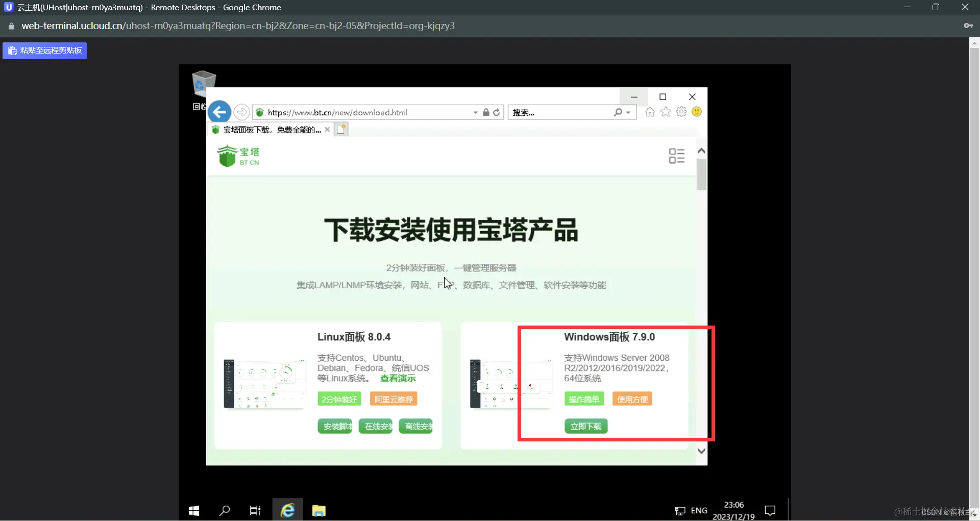Open a new tab in Internet Explorer
The height and width of the screenshot is (521, 980).
click(x=341, y=129)
